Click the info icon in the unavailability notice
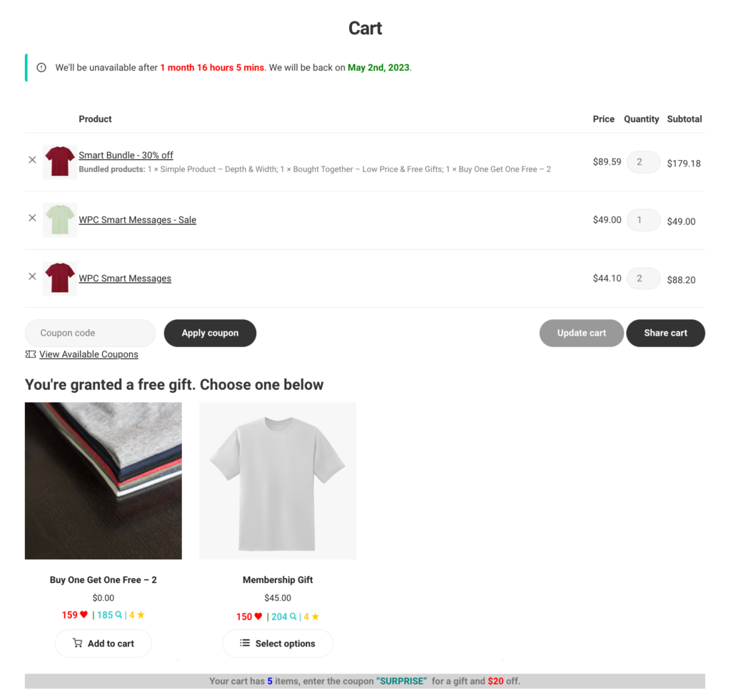Image resolution: width=731 pixels, height=700 pixels. [41, 67]
